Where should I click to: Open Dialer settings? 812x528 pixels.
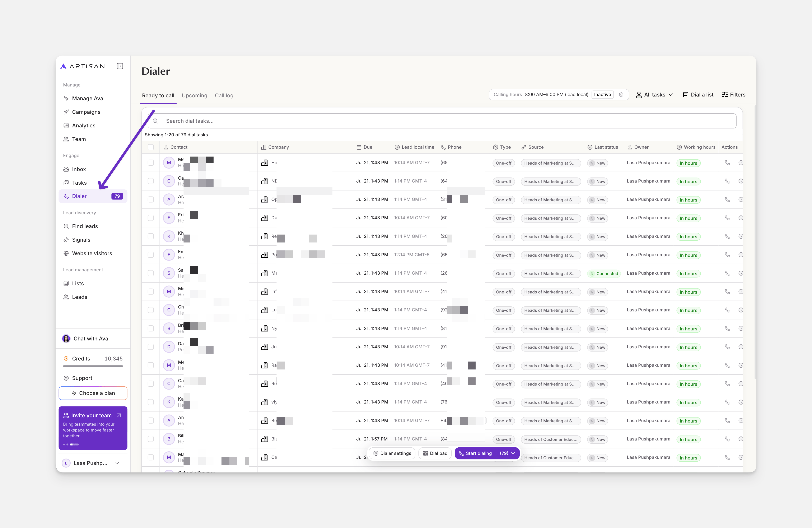[392, 453]
